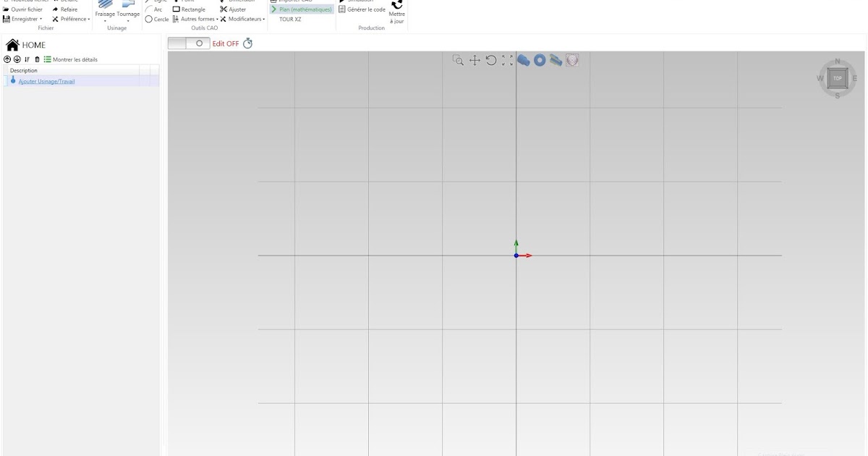Image resolution: width=868 pixels, height=456 pixels.
Task: Switch the Edit OFF toggle on
Action: 190,43
